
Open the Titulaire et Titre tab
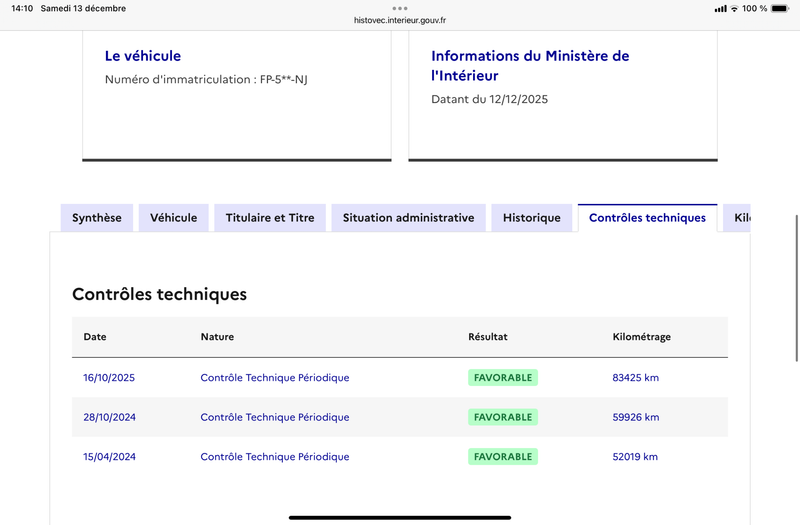click(x=270, y=218)
